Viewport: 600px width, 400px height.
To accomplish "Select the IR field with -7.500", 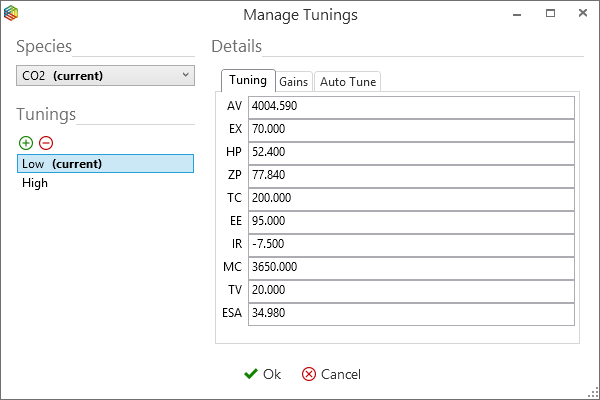I will click(x=410, y=244).
